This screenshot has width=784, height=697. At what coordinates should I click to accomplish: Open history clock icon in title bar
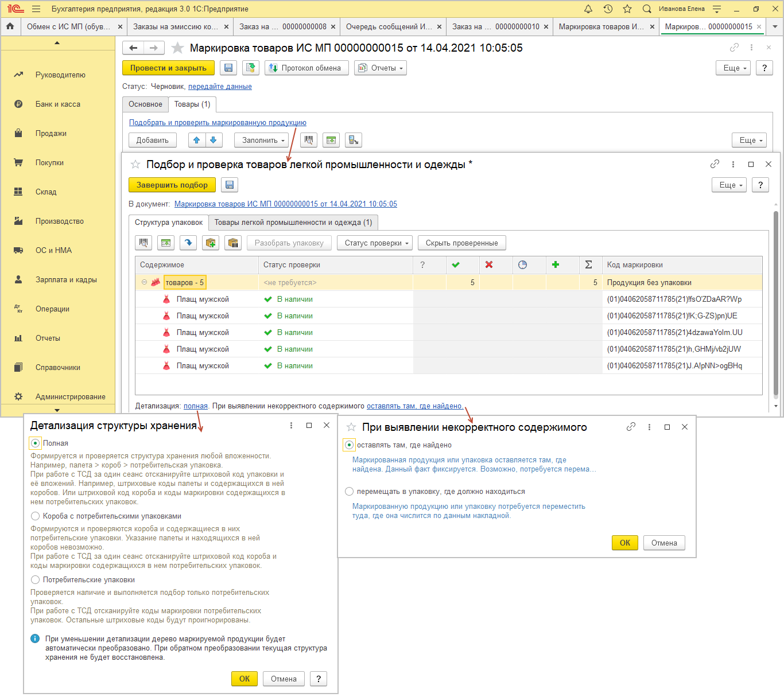[x=608, y=9]
